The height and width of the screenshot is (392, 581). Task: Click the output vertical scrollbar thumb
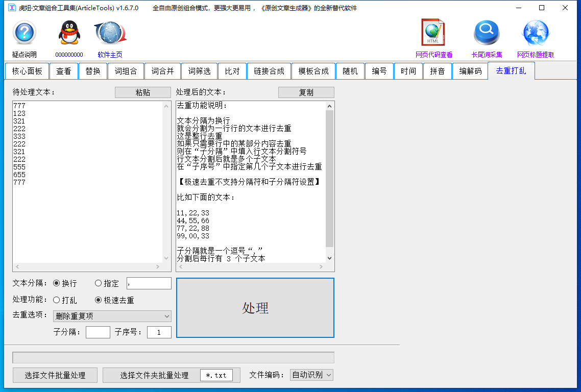click(x=329, y=179)
